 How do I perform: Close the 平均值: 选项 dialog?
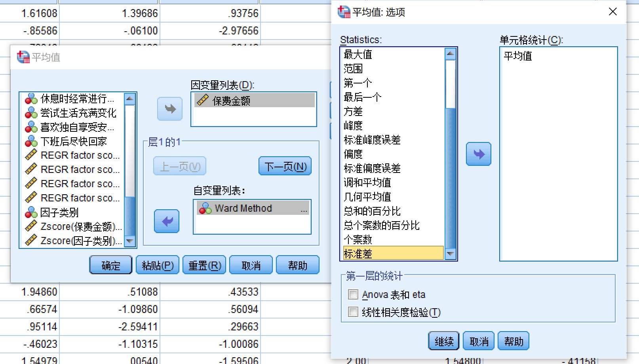pyautogui.click(x=613, y=12)
